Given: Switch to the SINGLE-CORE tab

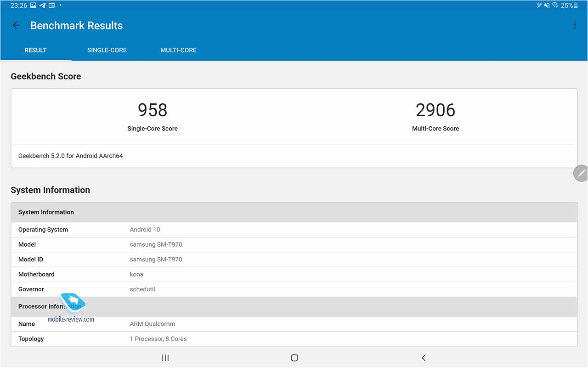Looking at the screenshot, I should pos(107,50).
